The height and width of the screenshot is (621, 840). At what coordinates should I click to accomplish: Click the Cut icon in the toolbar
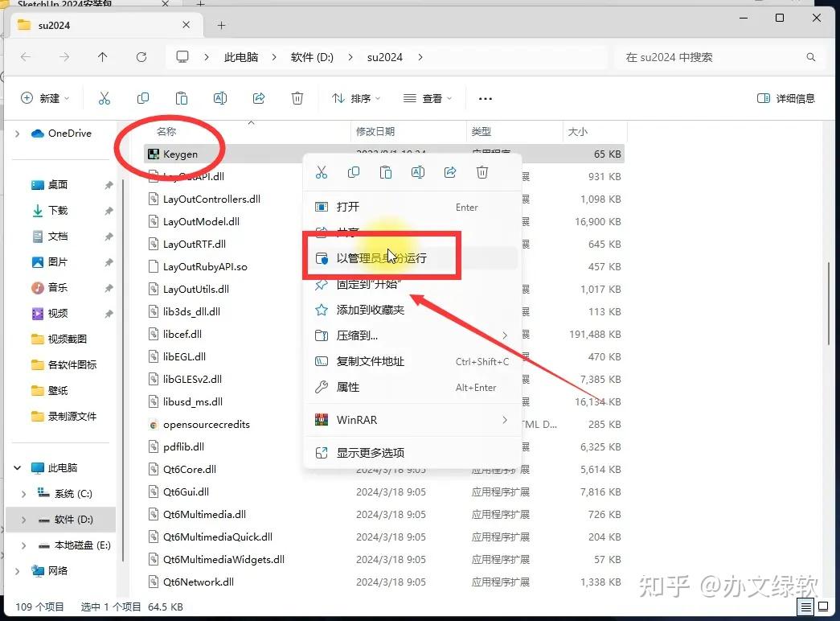click(x=104, y=98)
